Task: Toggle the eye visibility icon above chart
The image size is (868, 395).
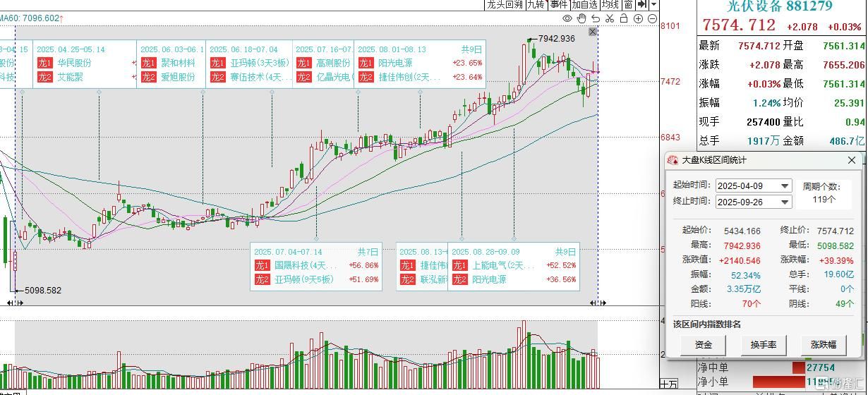Action: click(x=567, y=18)
